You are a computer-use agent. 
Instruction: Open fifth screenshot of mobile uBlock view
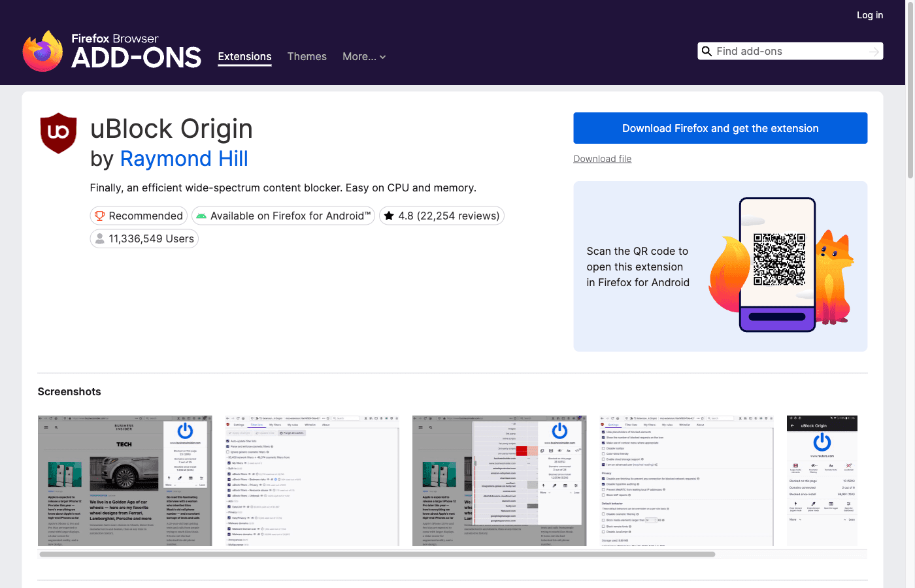822,480
